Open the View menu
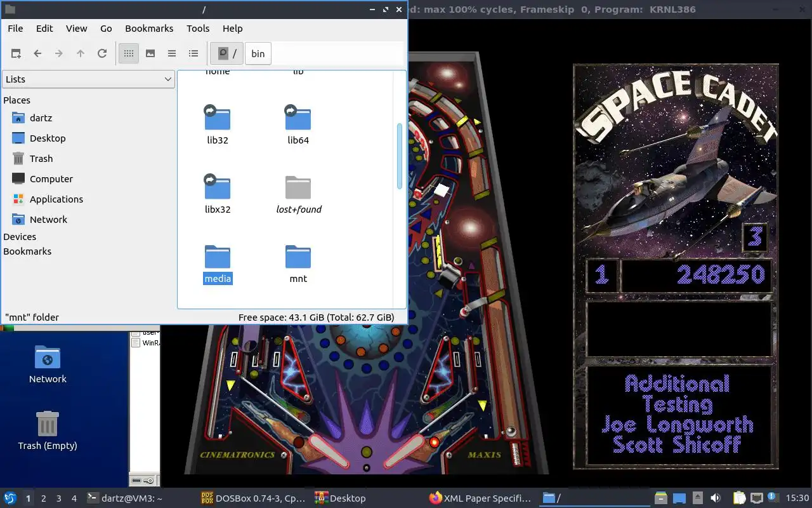Viewport: 812px width, 508px height. click(76, 28)
